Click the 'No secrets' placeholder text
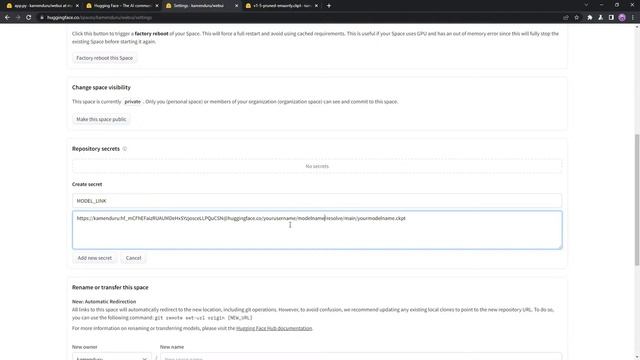The image size is (640, 360). 317,166
